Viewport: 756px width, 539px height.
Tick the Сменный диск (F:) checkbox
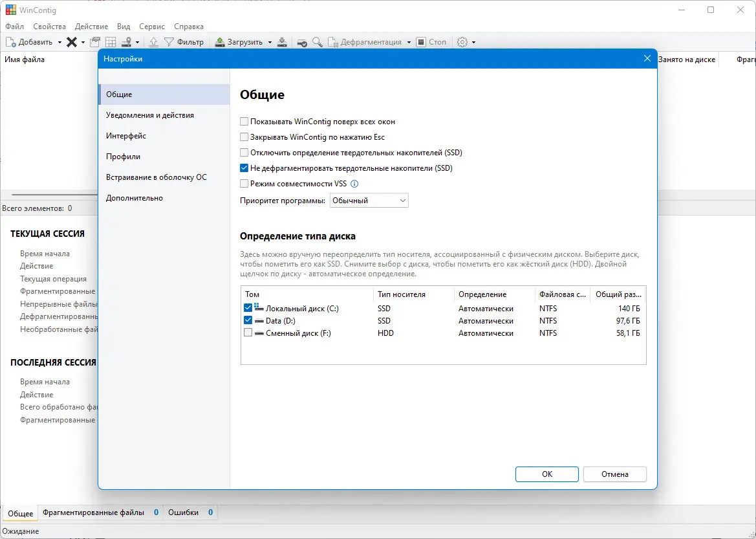[x=248, y=333]
